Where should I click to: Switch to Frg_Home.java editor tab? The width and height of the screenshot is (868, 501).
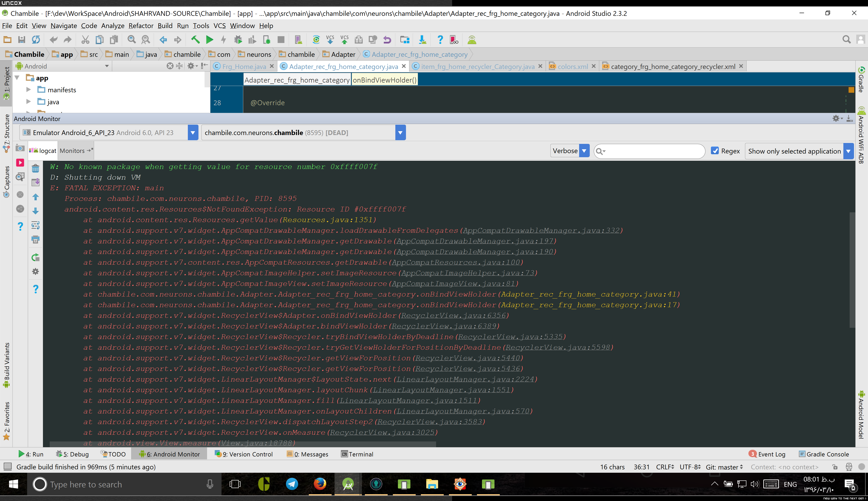pyautogui.click(x=244, y=66)
